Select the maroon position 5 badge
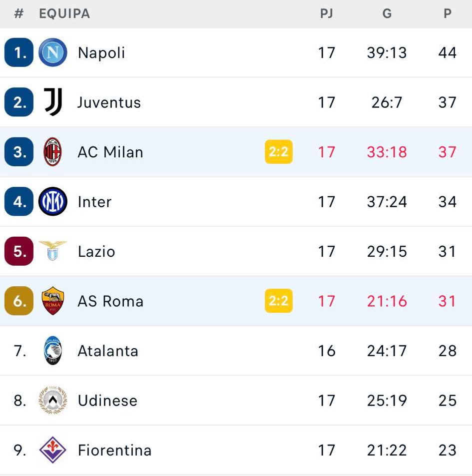Screen dimensions: 472x476 19,251
